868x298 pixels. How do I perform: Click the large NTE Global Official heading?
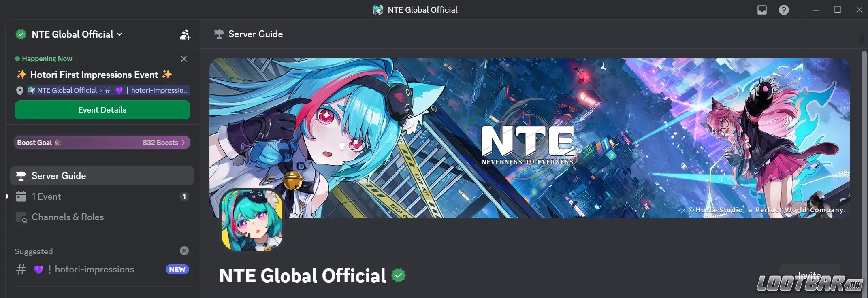point(302,276)
